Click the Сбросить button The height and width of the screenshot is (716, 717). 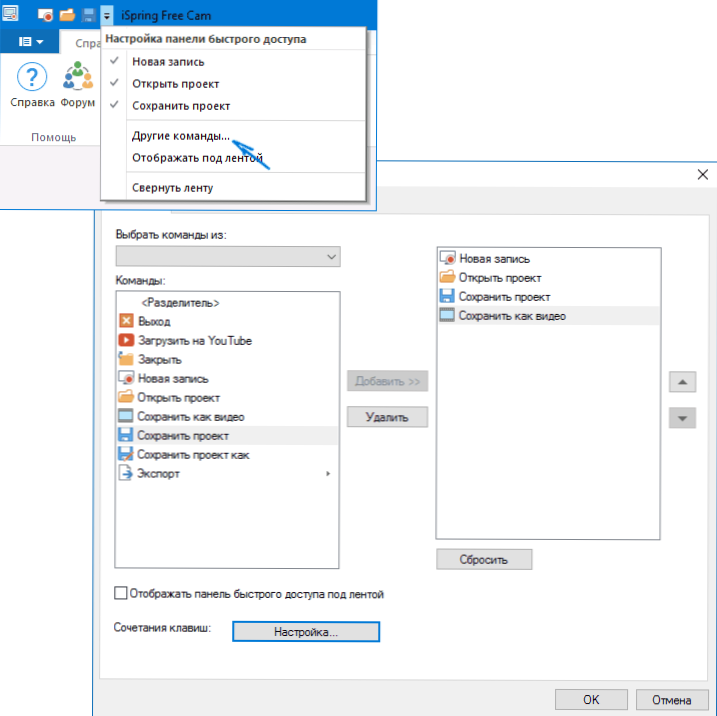[484, 560]
